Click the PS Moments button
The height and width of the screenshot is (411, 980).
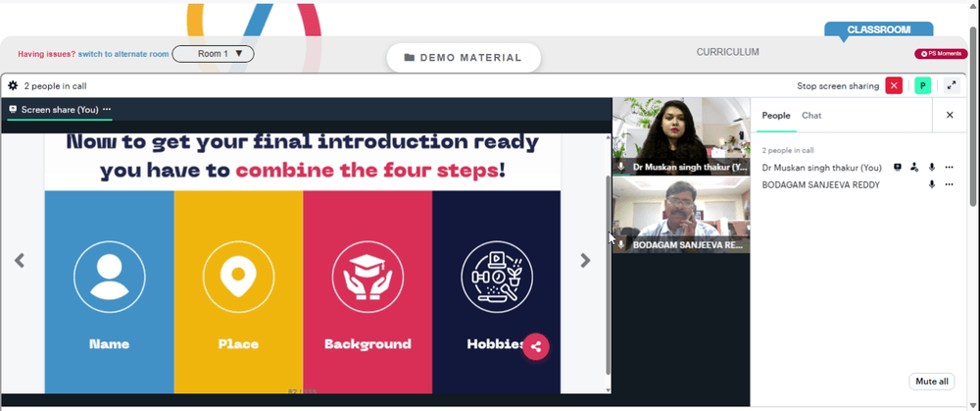coord(941,54)
